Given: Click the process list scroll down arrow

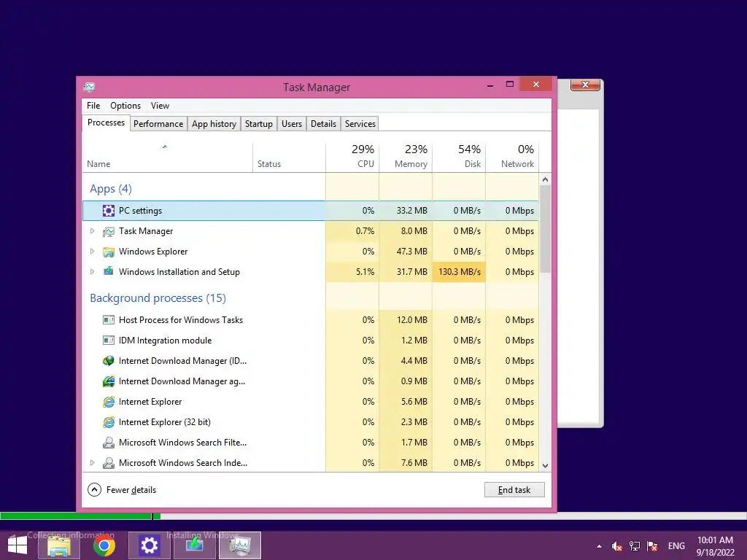Looking at the screenshot, I should click(546, 466).
